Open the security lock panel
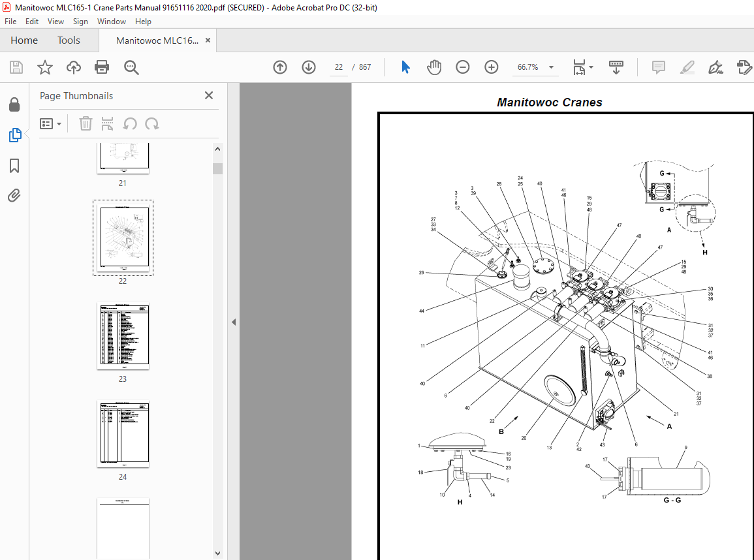The height and width of the screenshot is (560, 754). tap(14, 105)
